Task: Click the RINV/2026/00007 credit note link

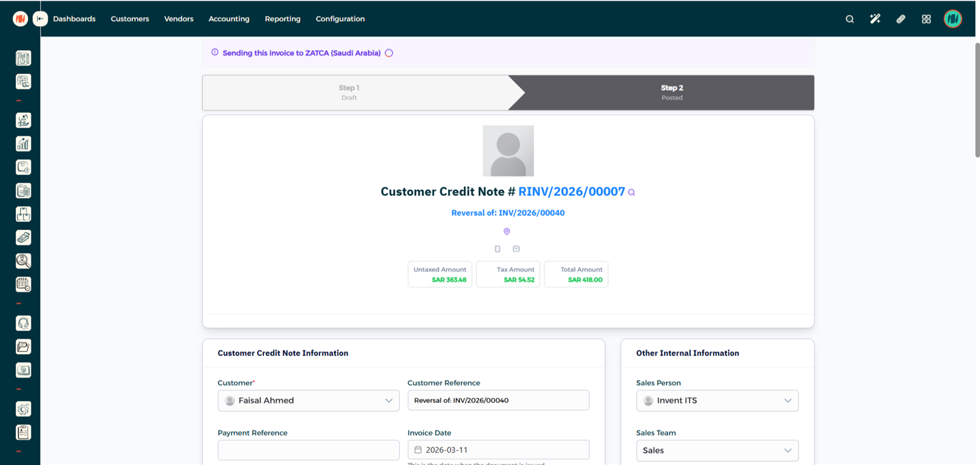Action: pos(571,192)
